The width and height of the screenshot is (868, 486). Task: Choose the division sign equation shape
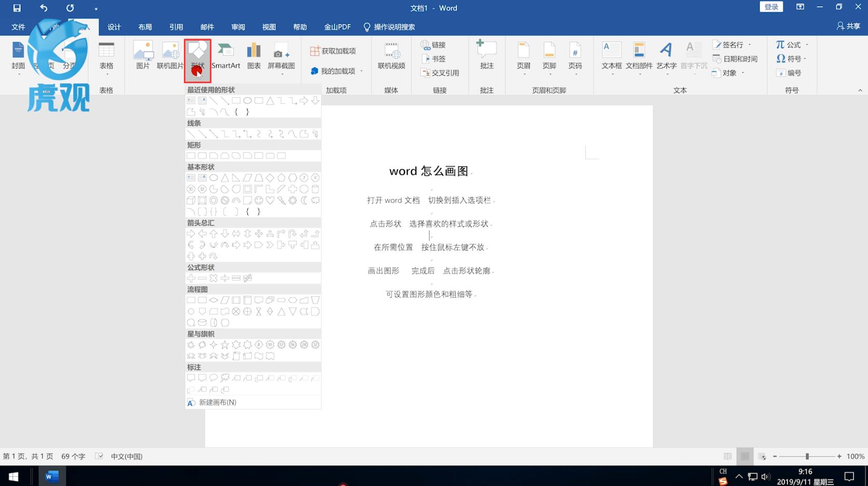pos(225,278)
